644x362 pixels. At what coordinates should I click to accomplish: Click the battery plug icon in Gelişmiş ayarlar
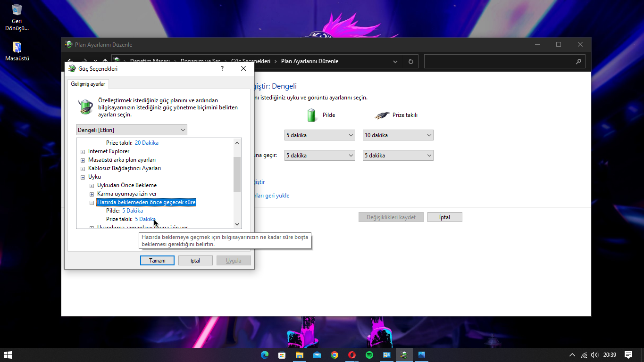click(x=86, y=107)
